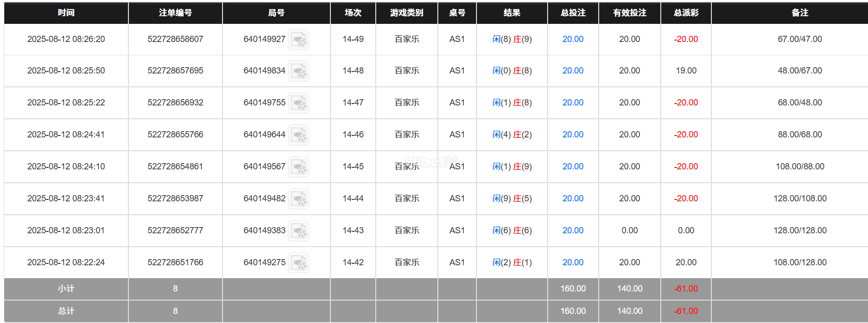This screenshot has height=323, width=868.
Task: Open total bet link for order 522728652777
Action: [572, 230]
